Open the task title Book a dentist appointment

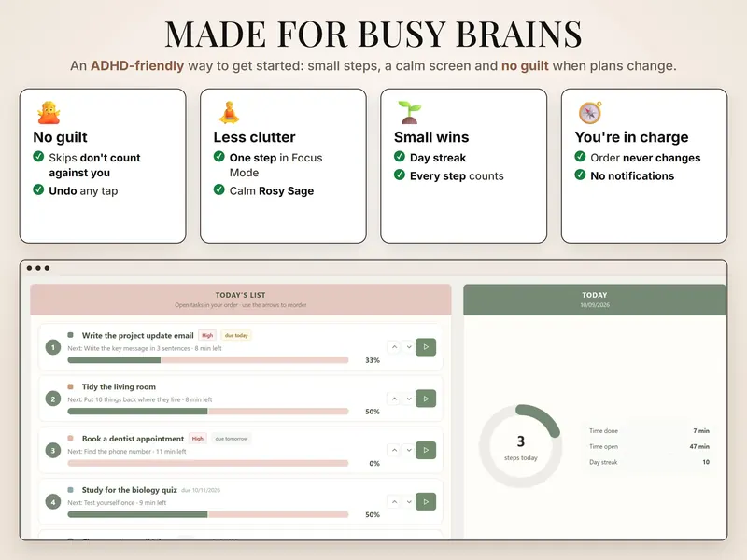pyautogui.click(x=133, y=439)
